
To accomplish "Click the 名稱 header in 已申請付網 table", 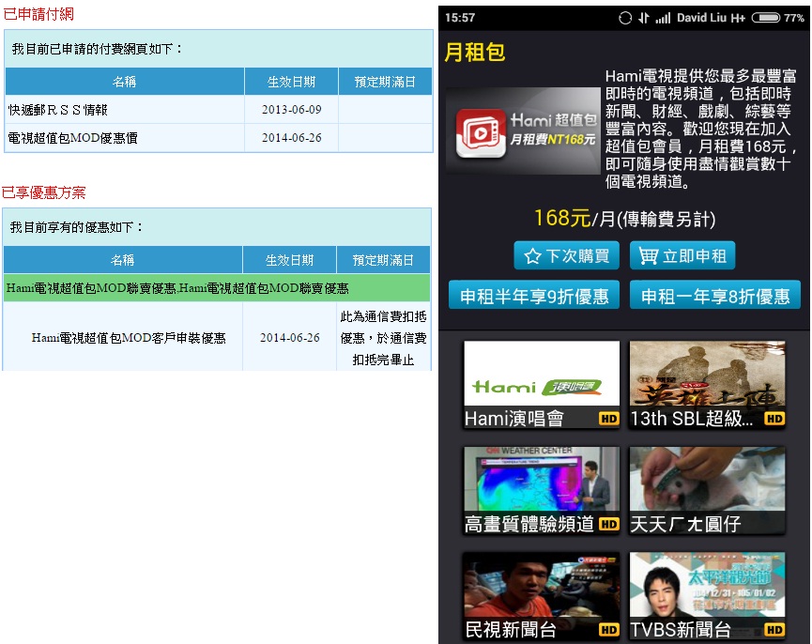I will pyautogui.click(x=124, y=82).
